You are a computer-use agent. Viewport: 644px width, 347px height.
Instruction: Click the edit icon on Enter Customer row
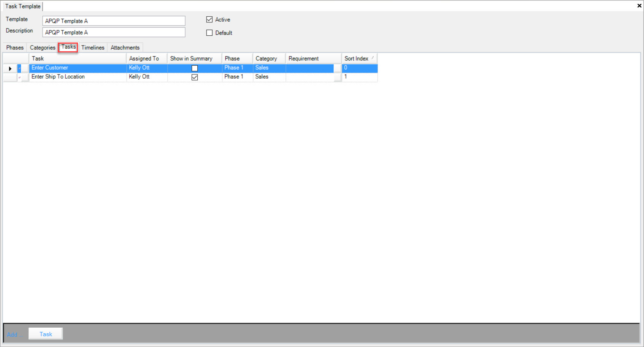pyautogui.click(x=19, y=68)
